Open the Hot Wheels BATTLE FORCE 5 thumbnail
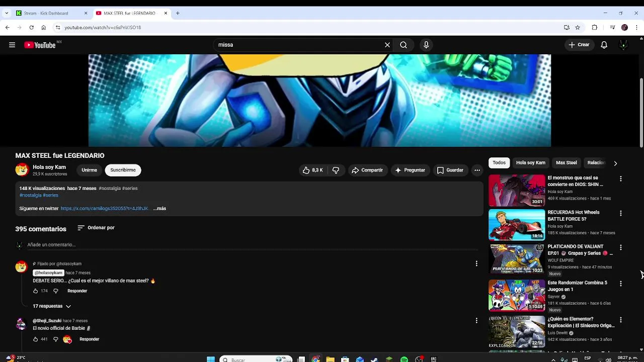This screenshot has height=362, width=644. [517, 225]
